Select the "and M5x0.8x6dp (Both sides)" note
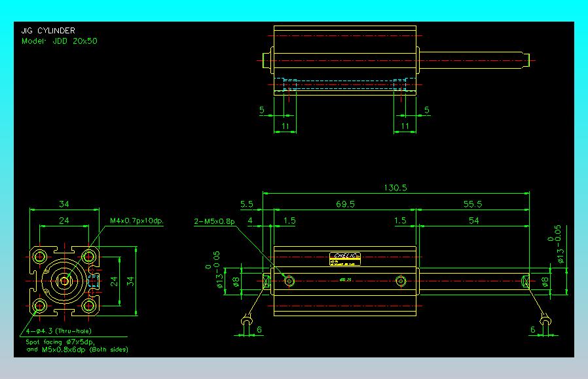The width and height of the screenshot is (588, 379). (77, 350)
